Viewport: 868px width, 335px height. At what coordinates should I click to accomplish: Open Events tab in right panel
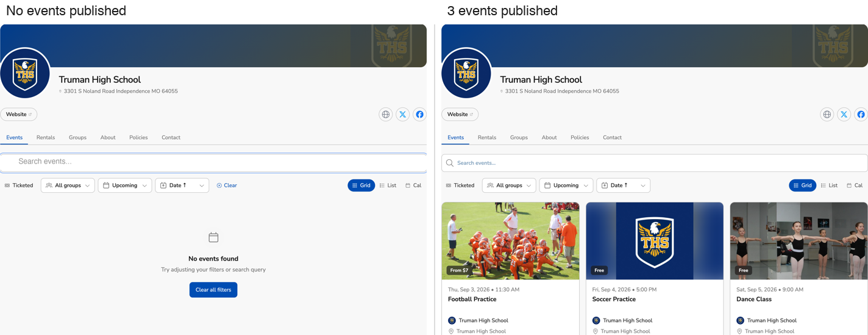pos(456,137)
